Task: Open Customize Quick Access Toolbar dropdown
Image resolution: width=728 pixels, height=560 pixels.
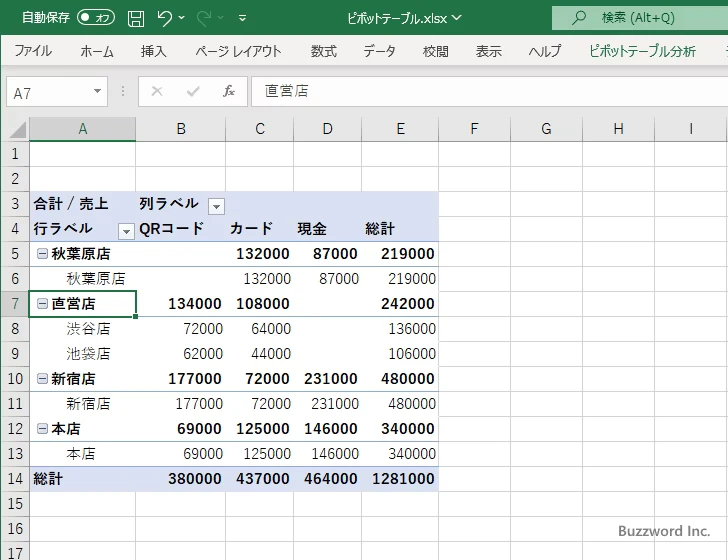Action: (242, 18)
